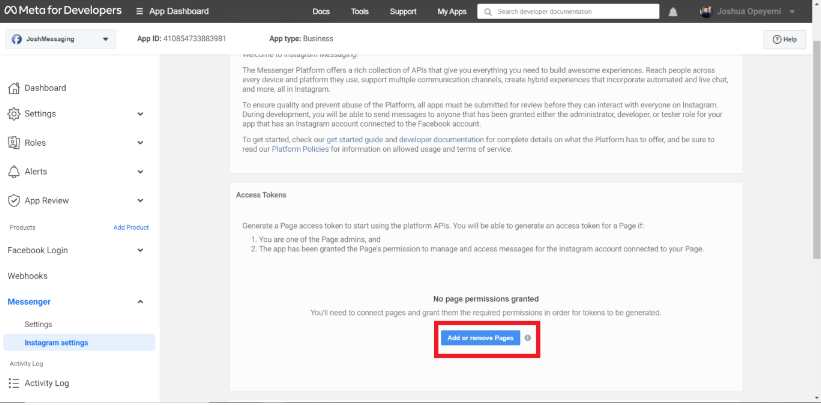Click the App Review shield icon
This screenshot has height=405, width=821.
(x=14, y=200)
